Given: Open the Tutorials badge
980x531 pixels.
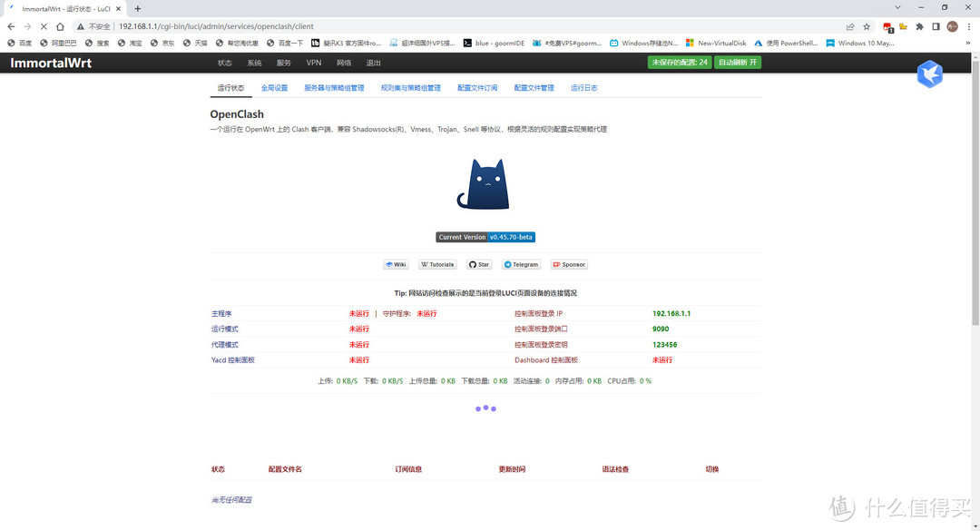Looking at the screenshot, I should click(437, 265).
